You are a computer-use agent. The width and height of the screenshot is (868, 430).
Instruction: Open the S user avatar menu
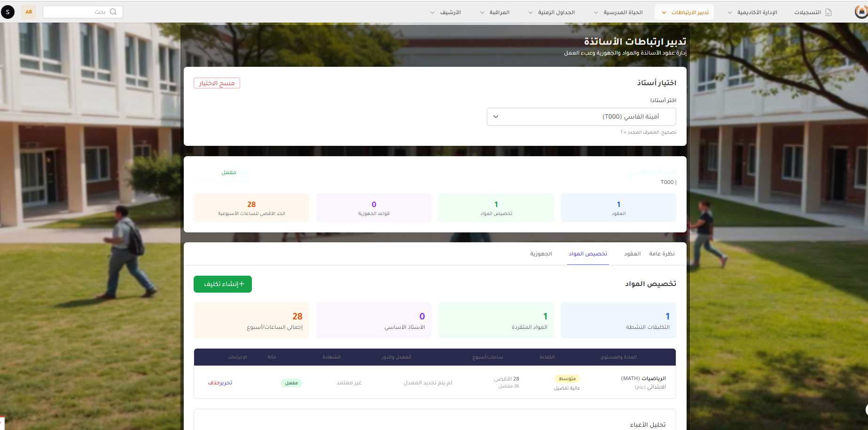8,12
